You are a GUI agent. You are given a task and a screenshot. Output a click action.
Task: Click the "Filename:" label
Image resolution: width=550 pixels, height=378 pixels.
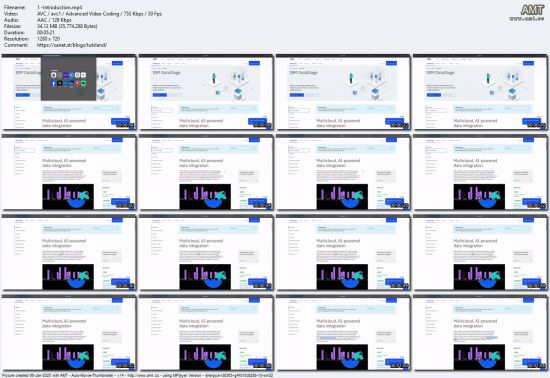(15, 7)
